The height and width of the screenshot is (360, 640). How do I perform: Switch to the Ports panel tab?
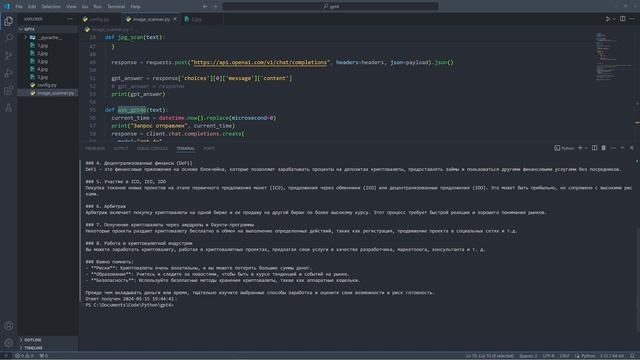pyautogui.click(x=209, y=149)
